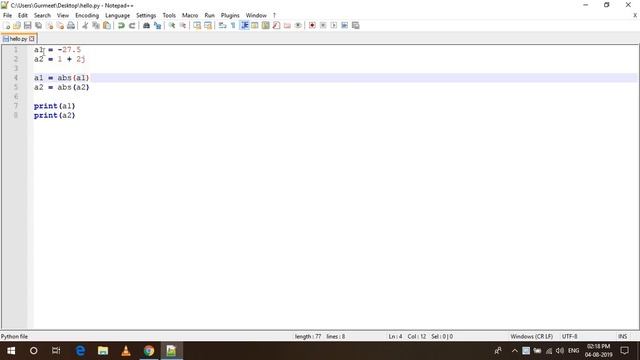Open the Search menu

42,15
